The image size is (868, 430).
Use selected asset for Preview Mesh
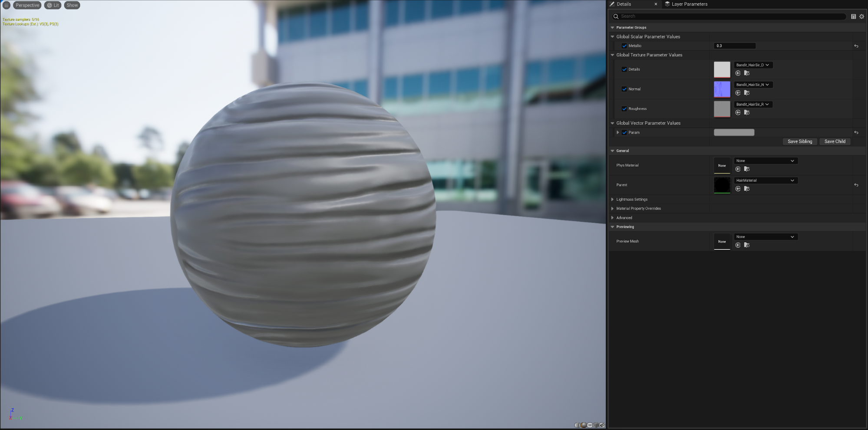738,245
